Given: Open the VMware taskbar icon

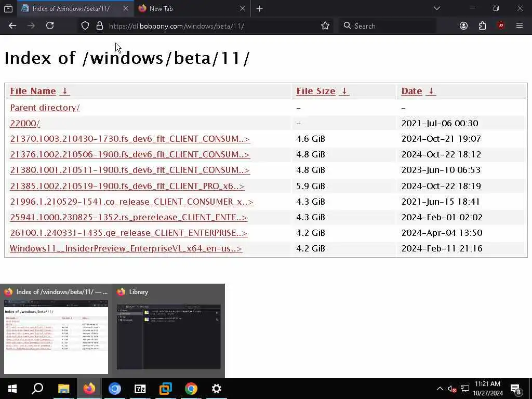Looking at the screenshot, I should [x=166, y=389].
